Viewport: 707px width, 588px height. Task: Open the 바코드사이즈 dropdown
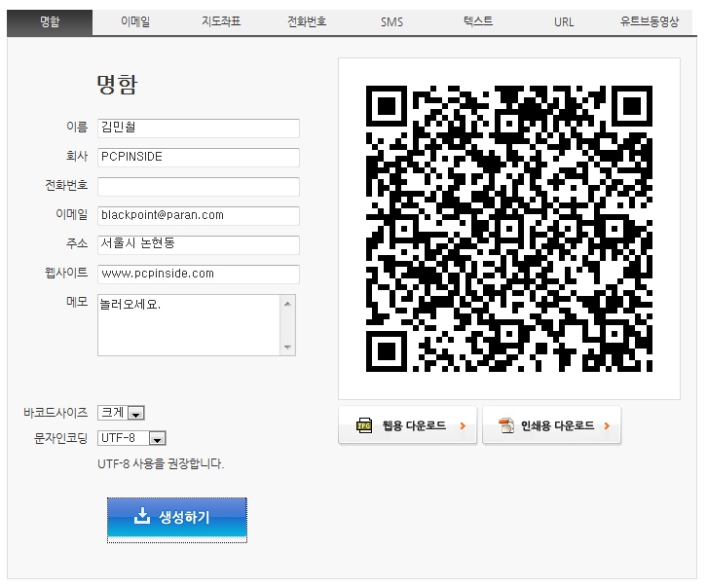(121, 413)
